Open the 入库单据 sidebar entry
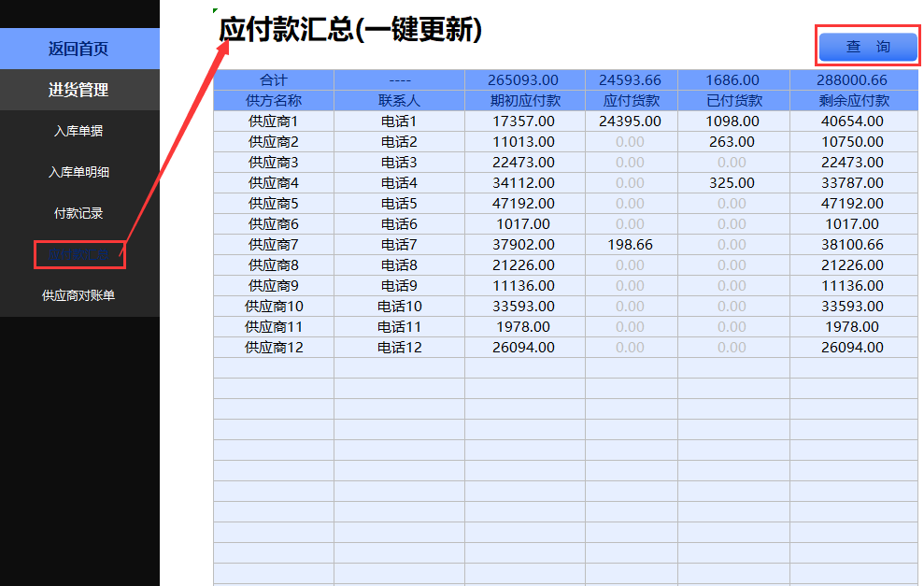The width and height of the screenshot is (924, 586). click(x=79, y=132)
